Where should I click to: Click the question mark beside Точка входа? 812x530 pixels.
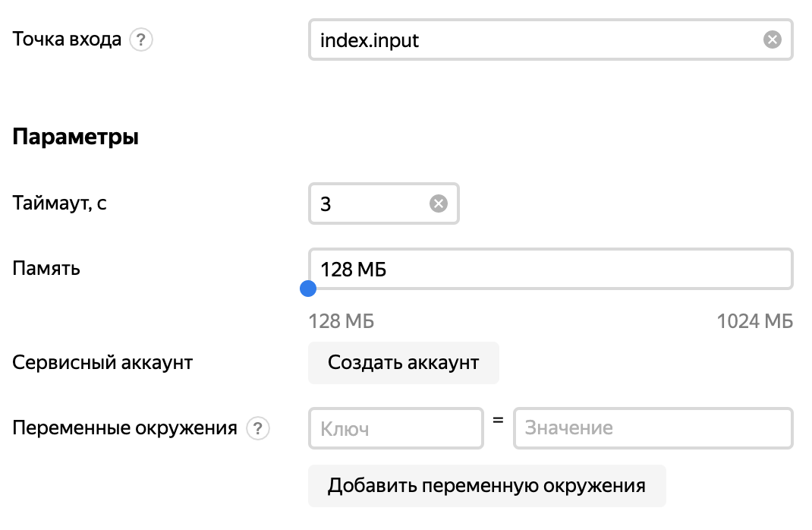(x=142, y=39)
